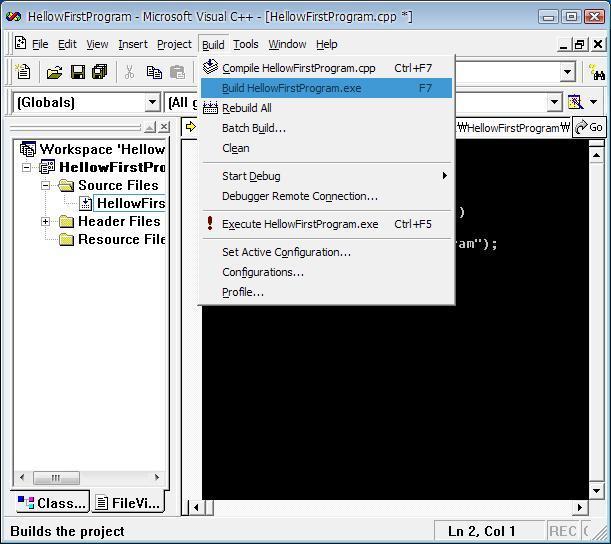Image resolution: width=611 pixels, height=544 pixels.
Task: Switch to the ClassView tab
Action: [51, 503]
